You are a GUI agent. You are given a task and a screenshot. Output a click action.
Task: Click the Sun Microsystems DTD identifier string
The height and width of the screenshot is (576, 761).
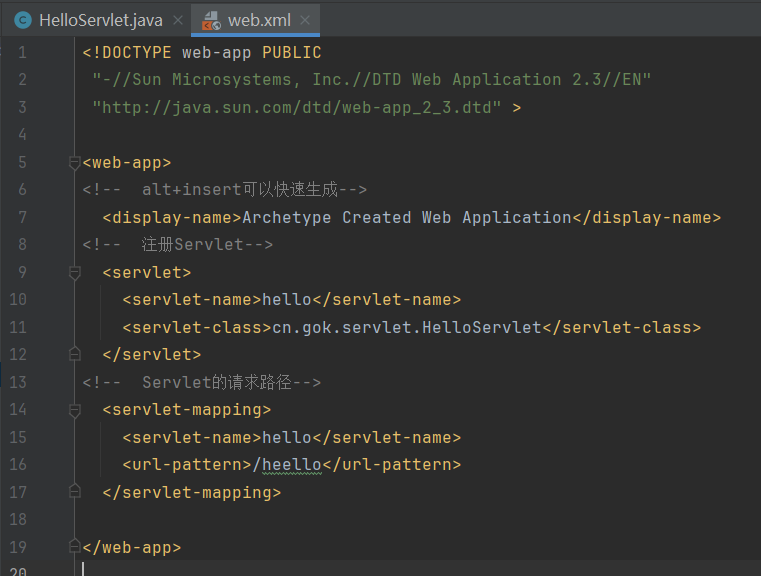[372, 80]
